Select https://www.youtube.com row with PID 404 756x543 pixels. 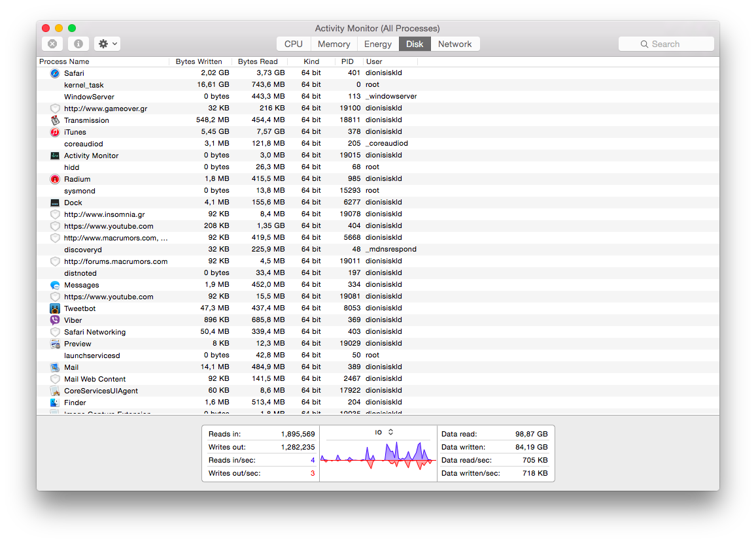click(378, 226)
